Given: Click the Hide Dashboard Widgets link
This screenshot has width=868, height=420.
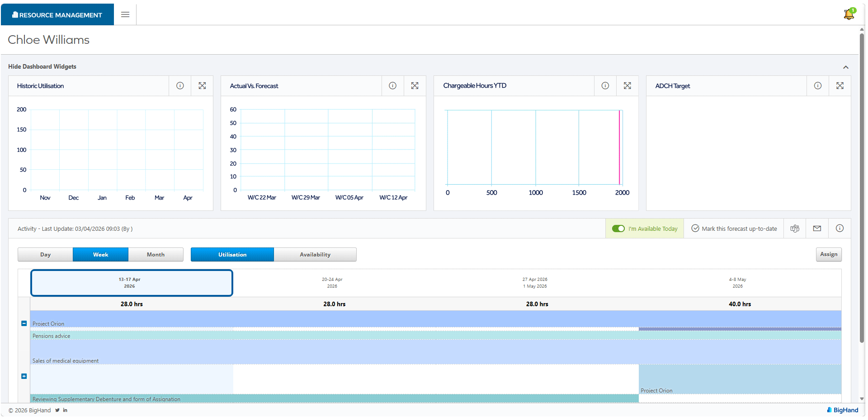Looking at the screenshot, I should click(x=42, y=66).
